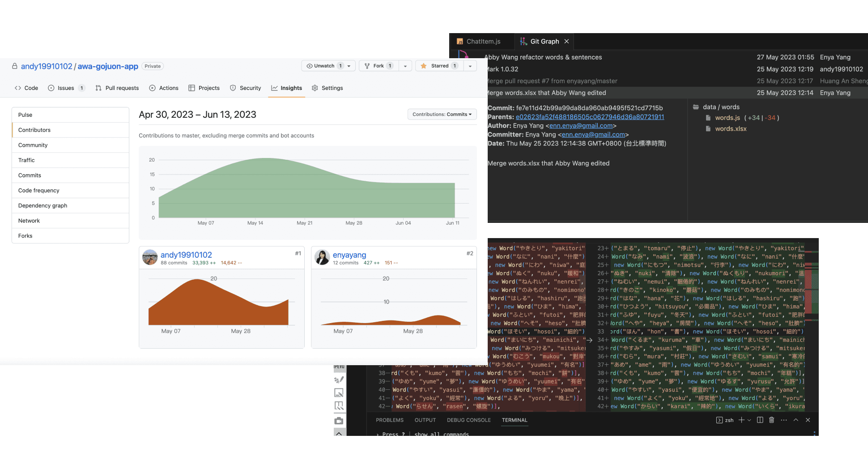The image size is (868, 469).
Task: Open the Actions tab
Action: coord(164,88)
